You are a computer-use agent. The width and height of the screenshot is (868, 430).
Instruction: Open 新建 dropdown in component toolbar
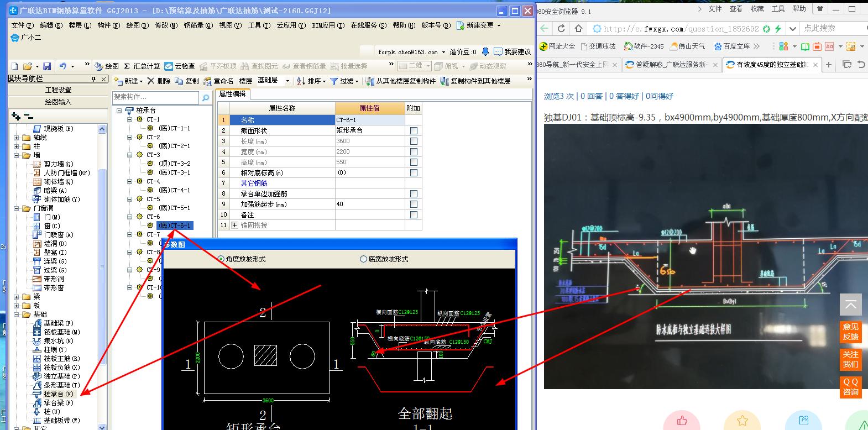129,81
